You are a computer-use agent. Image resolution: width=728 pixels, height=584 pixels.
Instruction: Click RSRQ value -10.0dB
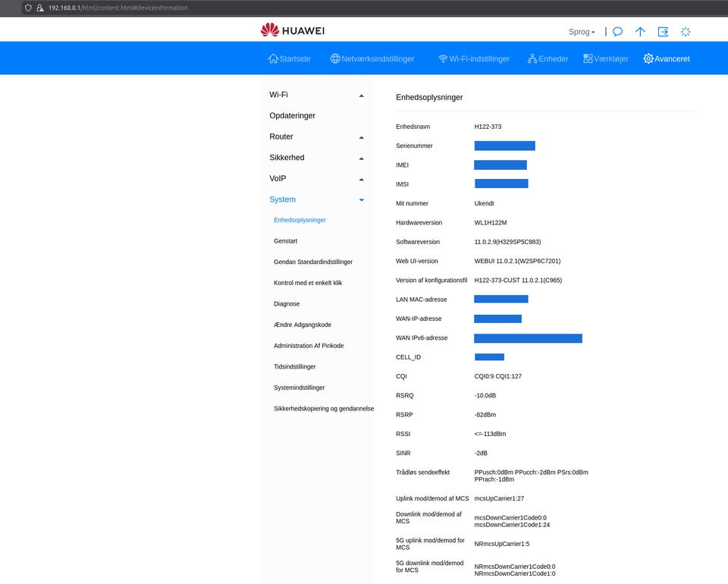click(485, 395)
